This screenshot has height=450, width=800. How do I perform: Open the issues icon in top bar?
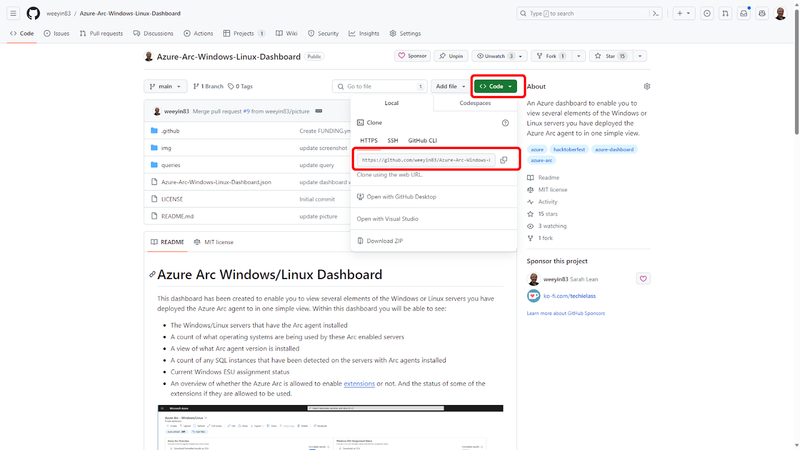click(x=707, y=13)
